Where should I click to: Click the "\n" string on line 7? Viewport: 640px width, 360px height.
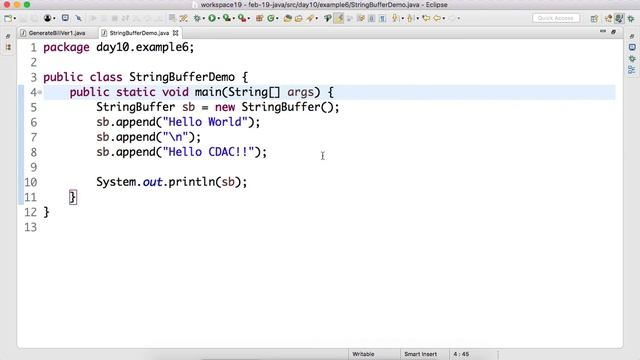point(176,137)
